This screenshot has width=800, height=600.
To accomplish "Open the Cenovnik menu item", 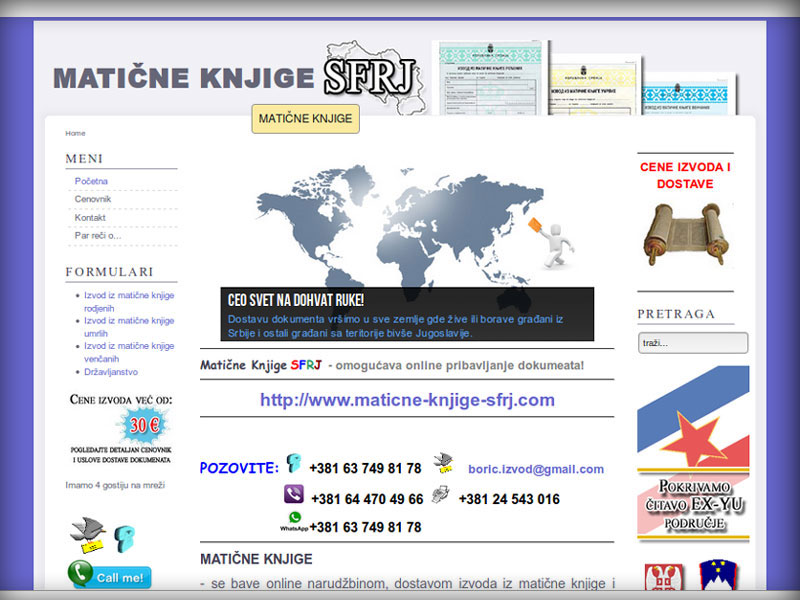I will 92,199.
